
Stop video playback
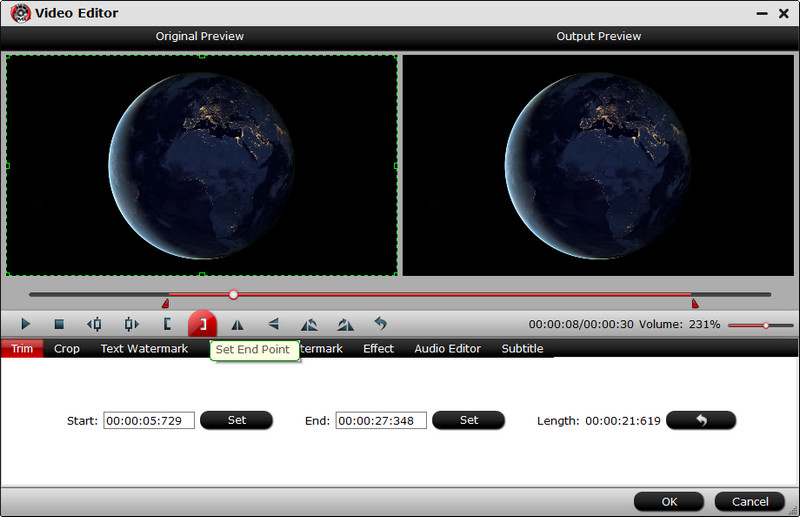59,324
